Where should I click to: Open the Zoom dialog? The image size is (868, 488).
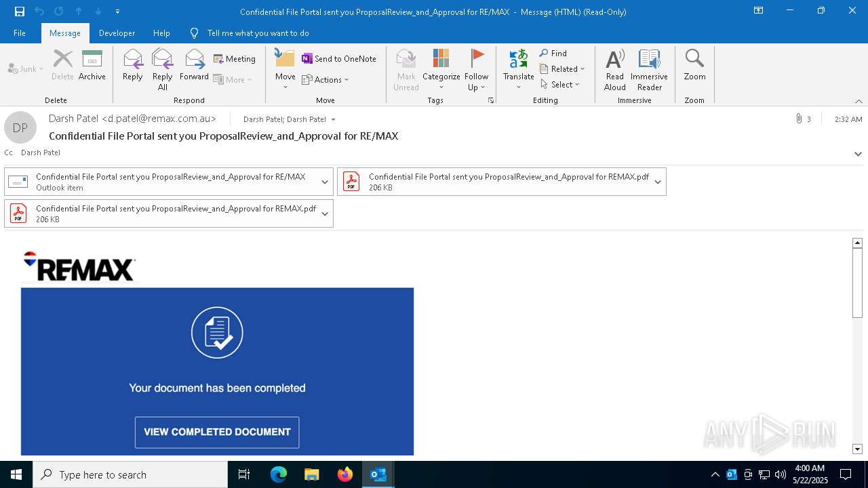[x=694, y=65]
